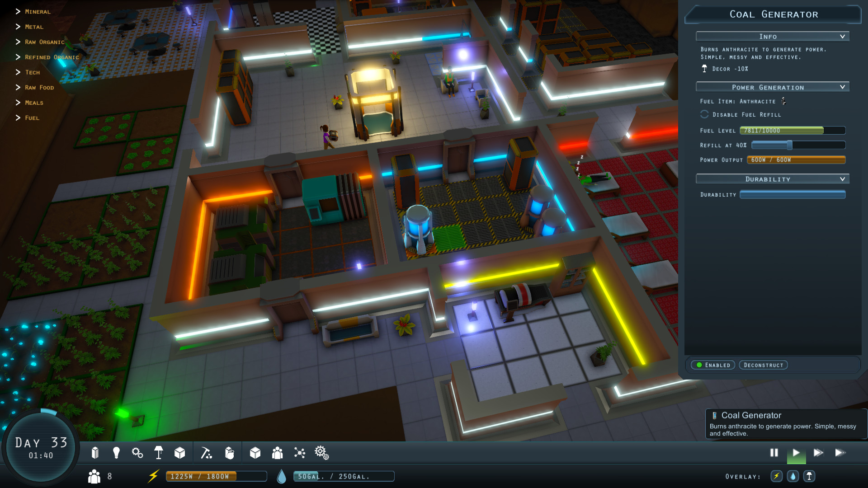
Task: Click the population people icon beside 8
Action: point(94,476)
